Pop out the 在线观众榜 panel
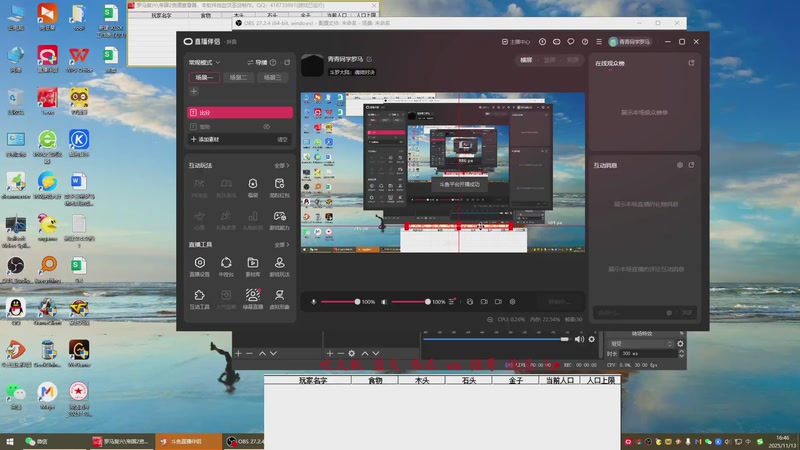800x450 pixels. click(691, 63)
